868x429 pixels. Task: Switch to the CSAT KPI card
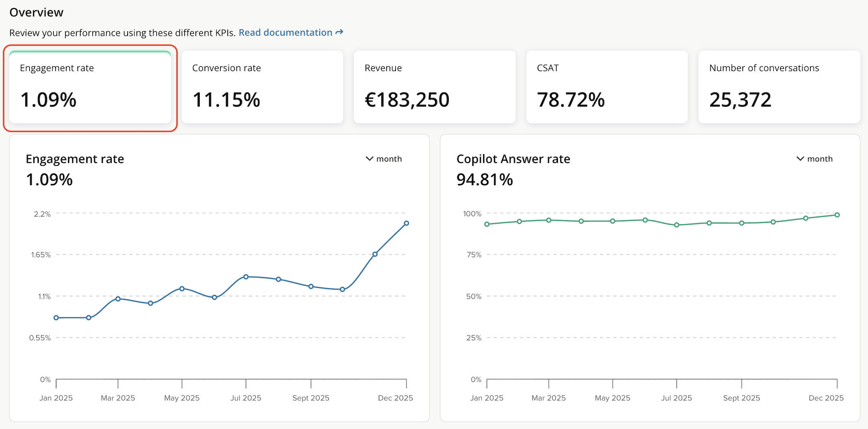607,87
